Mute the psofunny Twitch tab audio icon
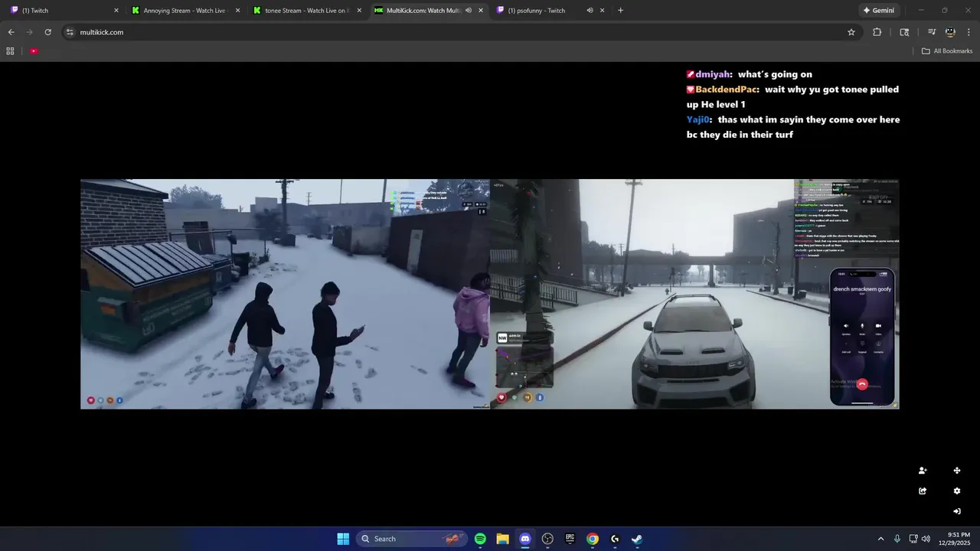980x551 pixels. point(590,11)
